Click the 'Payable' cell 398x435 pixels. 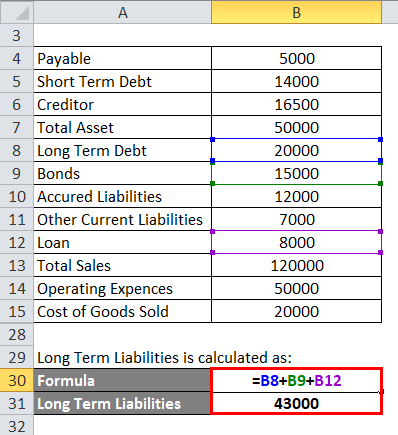122,58
